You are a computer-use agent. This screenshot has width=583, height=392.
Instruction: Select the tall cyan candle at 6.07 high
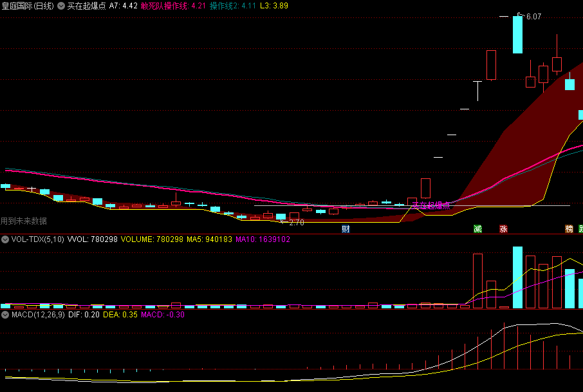click(517, 35)
